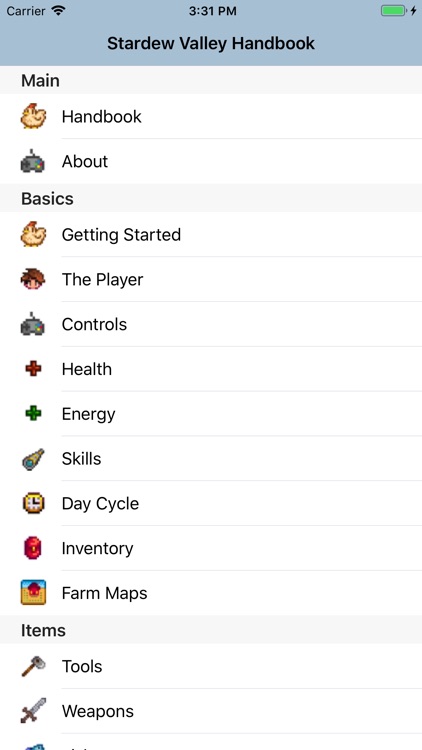This screenshot has height=750, width=422.
Task: Tap the axe icon beside Tools
Action: pos(33,666)
